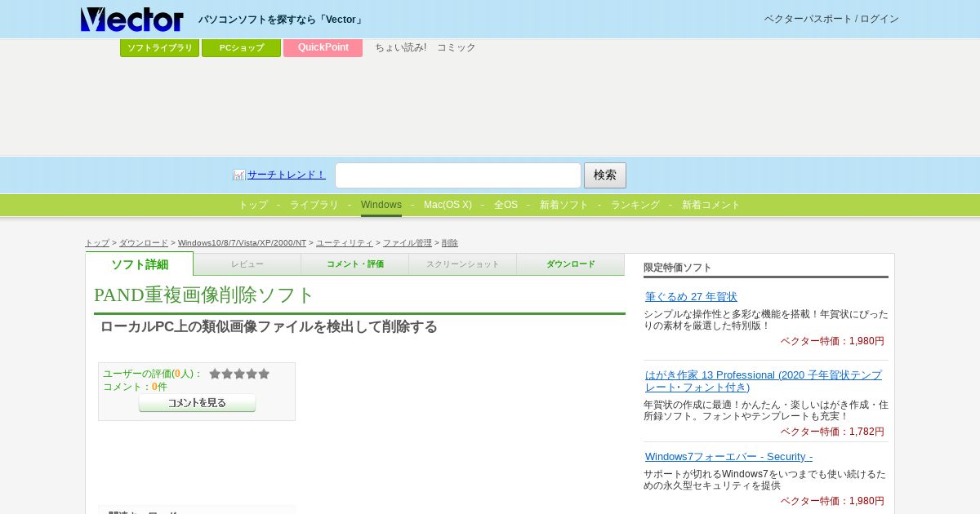This screenshot has height=514, width=980.
Task: Select 全OS in navigation bar
Action: pos(506,205)
